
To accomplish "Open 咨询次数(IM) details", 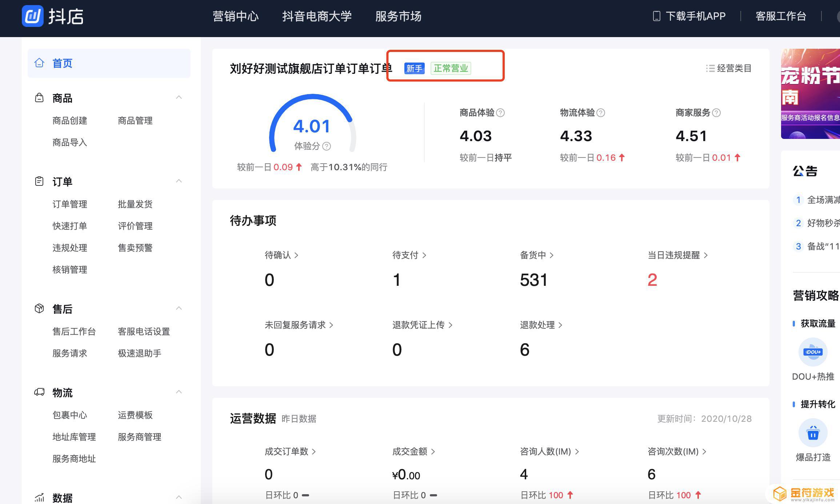I will (677, 452).
